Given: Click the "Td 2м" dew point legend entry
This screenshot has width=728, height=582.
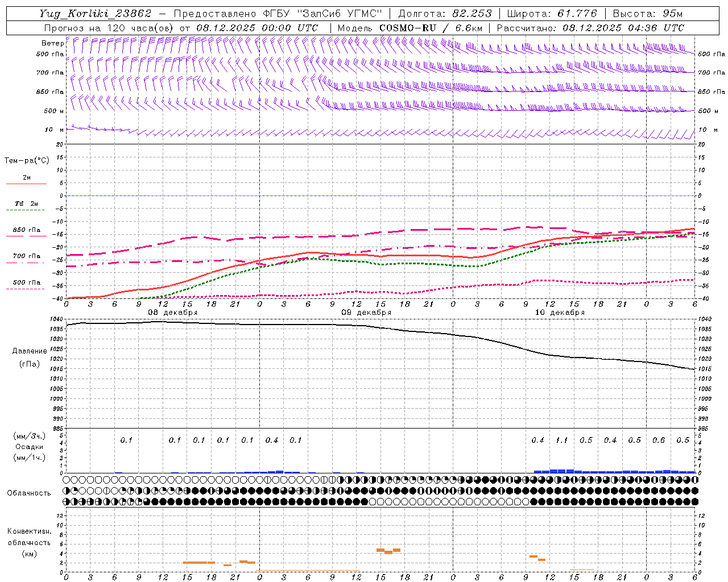Looking at the screenshot, I should click(x=27, y=203).
